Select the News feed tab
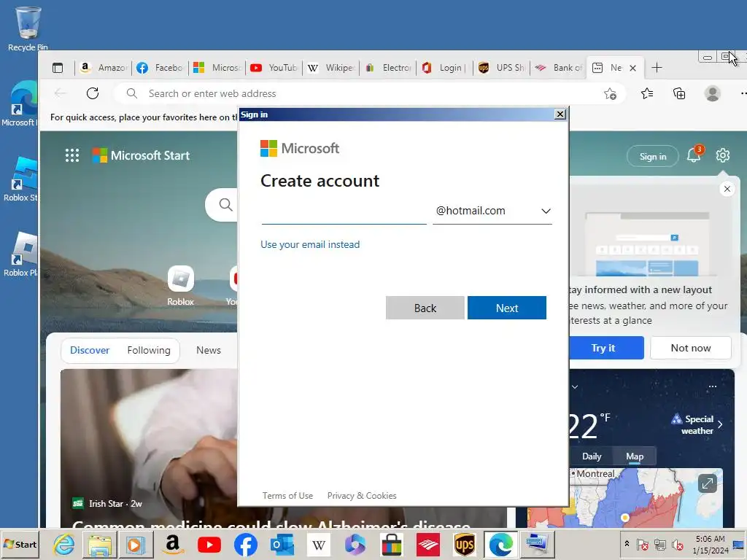Image resolution: width=747 pixels, height=560 pixels. [209, 350]
